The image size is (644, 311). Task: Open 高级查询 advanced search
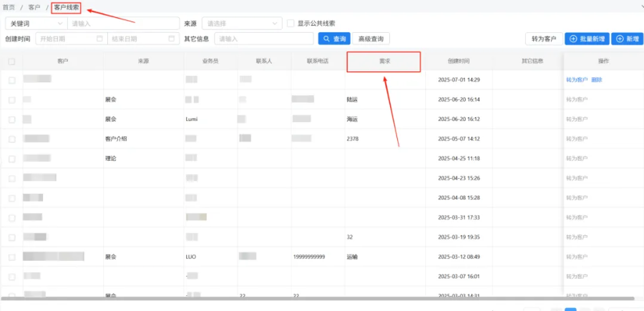[371, 39]
